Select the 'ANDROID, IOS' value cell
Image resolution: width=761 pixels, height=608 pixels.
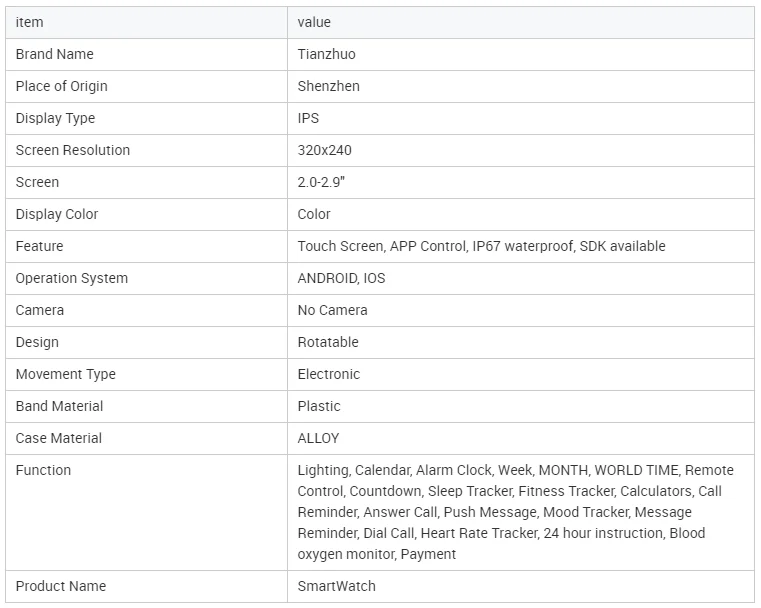click(341, 278)
